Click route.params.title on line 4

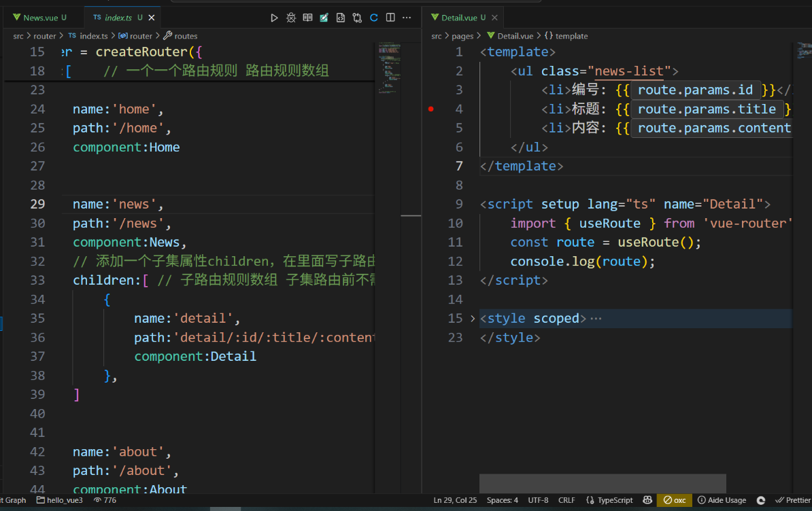pos(707,109)
